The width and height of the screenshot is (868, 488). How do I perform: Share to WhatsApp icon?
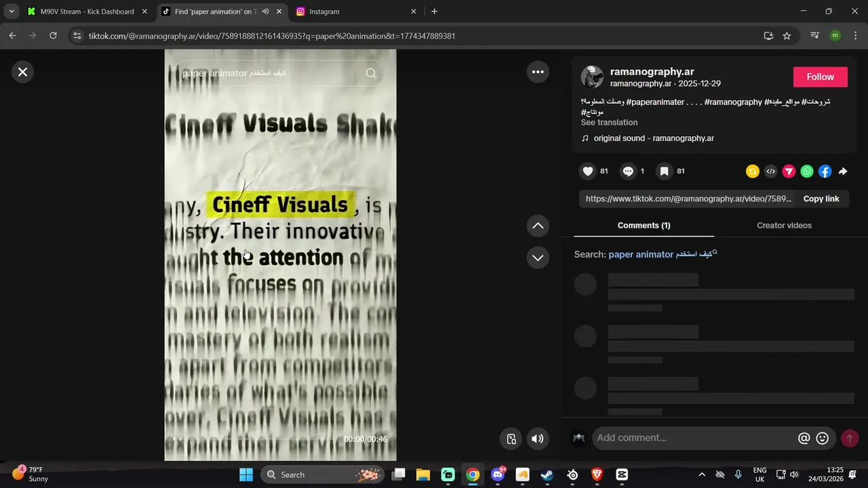[x=807, y=171]
